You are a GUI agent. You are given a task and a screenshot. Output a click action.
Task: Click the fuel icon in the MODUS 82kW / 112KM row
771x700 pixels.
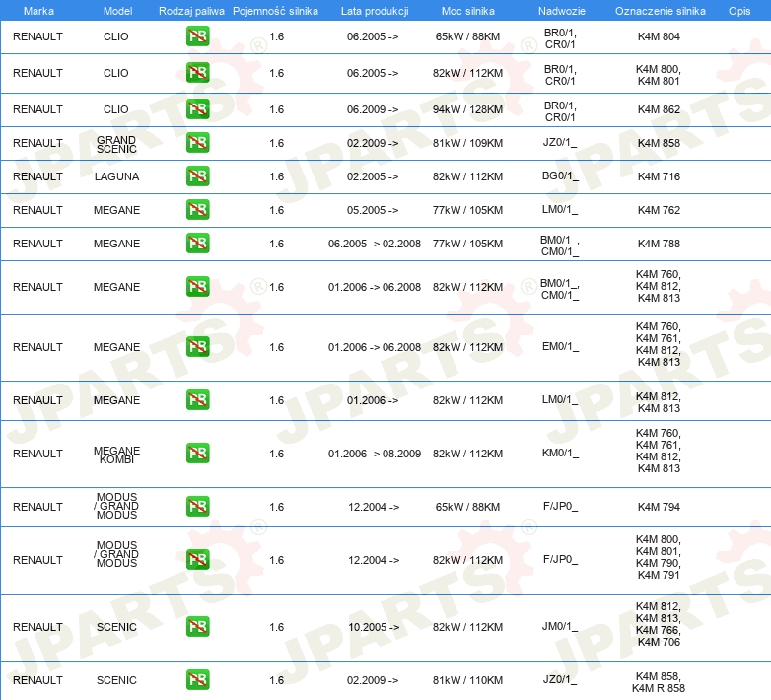[197, 559]
